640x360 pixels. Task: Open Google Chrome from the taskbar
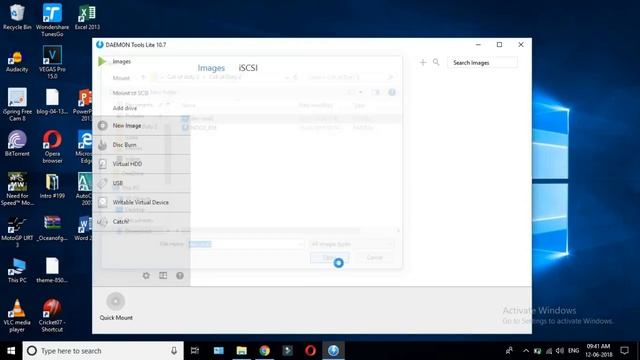coord(264,351)
